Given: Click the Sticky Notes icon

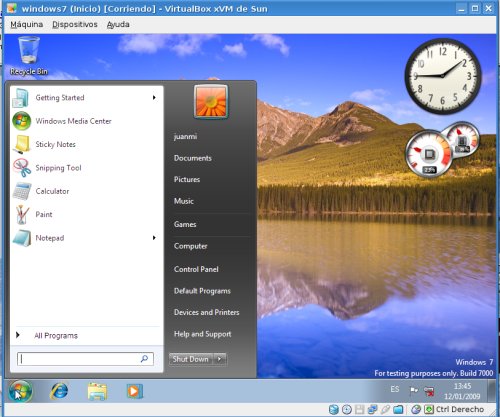Looking at the screenshot, I should tap(21, 144).
